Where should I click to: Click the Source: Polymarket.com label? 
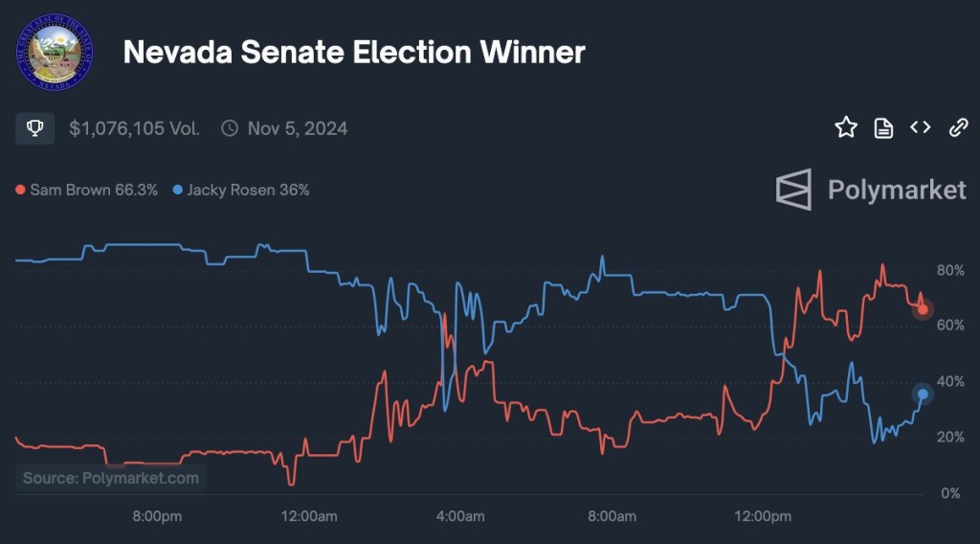coord(111,478)
